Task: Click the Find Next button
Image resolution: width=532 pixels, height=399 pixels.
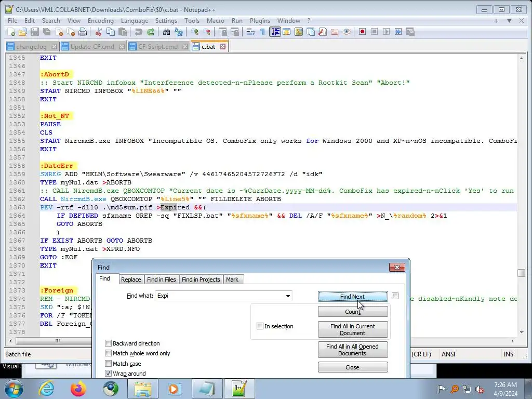Action: [353, 296]
